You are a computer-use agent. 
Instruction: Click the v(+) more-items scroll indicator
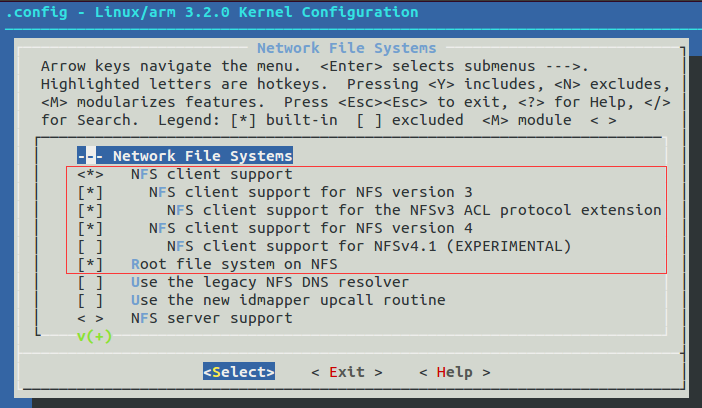[x=94, y=336]
